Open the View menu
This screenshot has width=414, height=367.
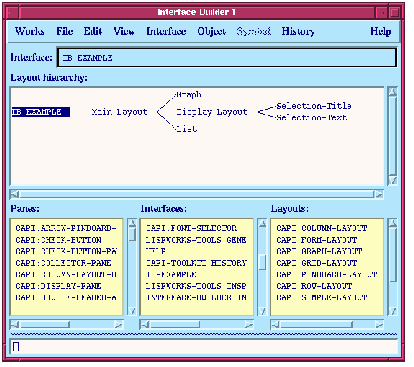coord(124,31)
